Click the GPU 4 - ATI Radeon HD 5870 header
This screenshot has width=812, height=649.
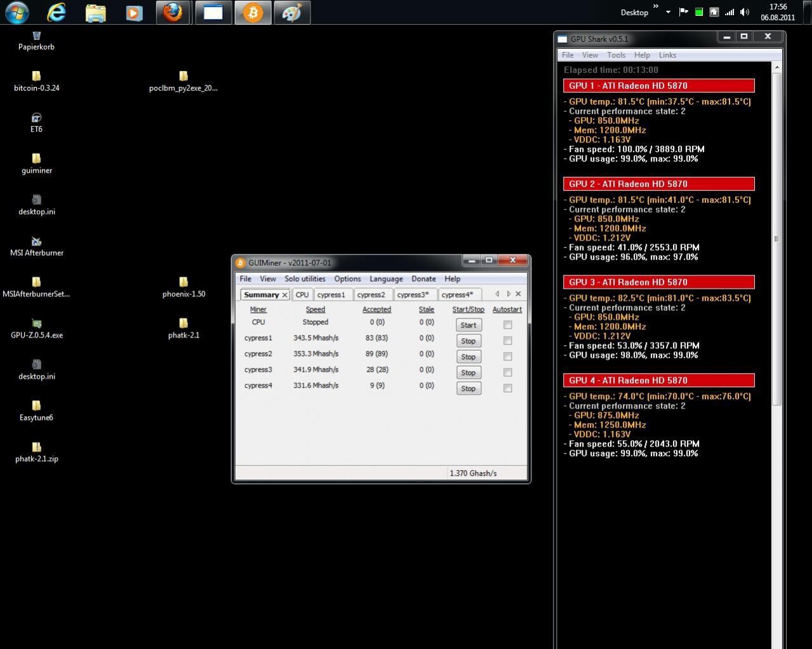coord(659,381)
